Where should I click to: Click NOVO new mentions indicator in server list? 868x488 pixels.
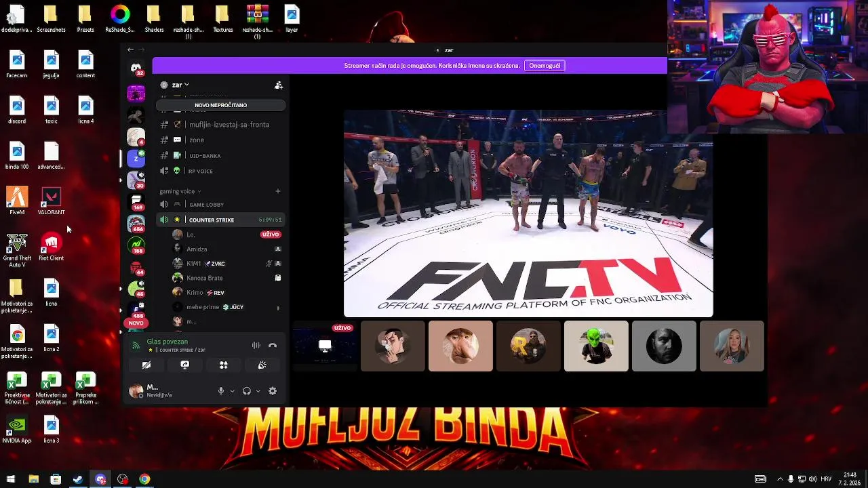pos(136,323)
